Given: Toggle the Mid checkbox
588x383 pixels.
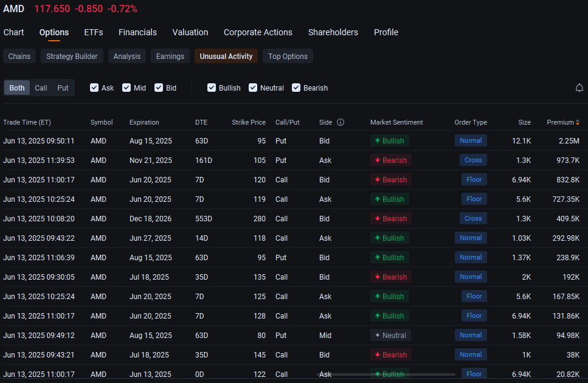Looking at the screenshot, I should (x=126, y=88).
